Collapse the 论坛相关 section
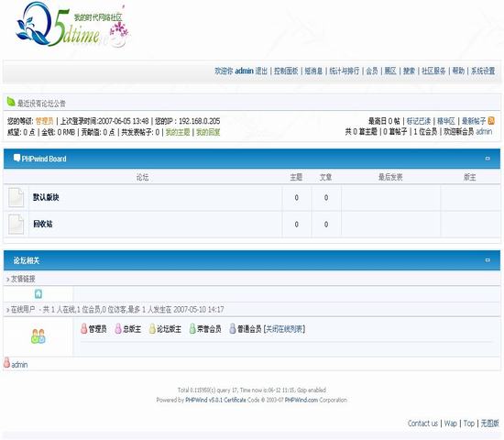Viewport: 504px width, 440px height. (x=488, y=260)
